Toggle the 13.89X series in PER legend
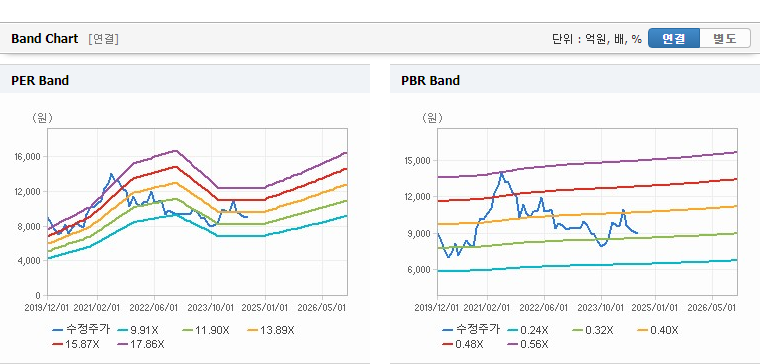Image resolution: width=760 pixels, height=364 pixels. pyautogui.click(x=270, y=330)
